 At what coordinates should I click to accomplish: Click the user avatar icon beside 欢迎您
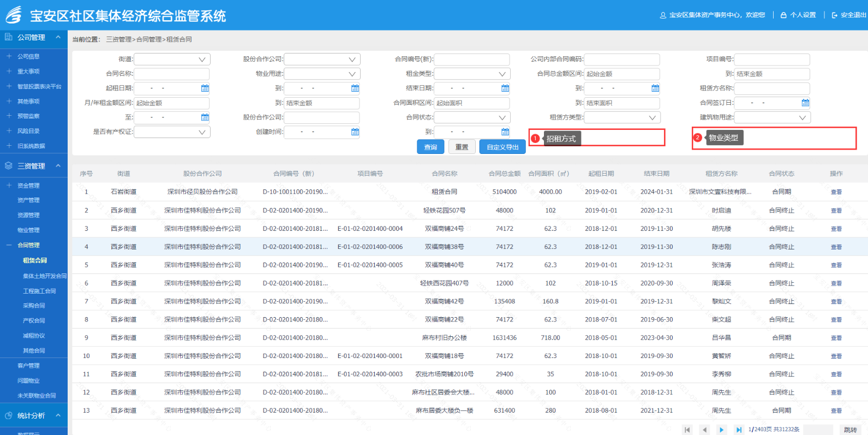click(x=663, y=15)
